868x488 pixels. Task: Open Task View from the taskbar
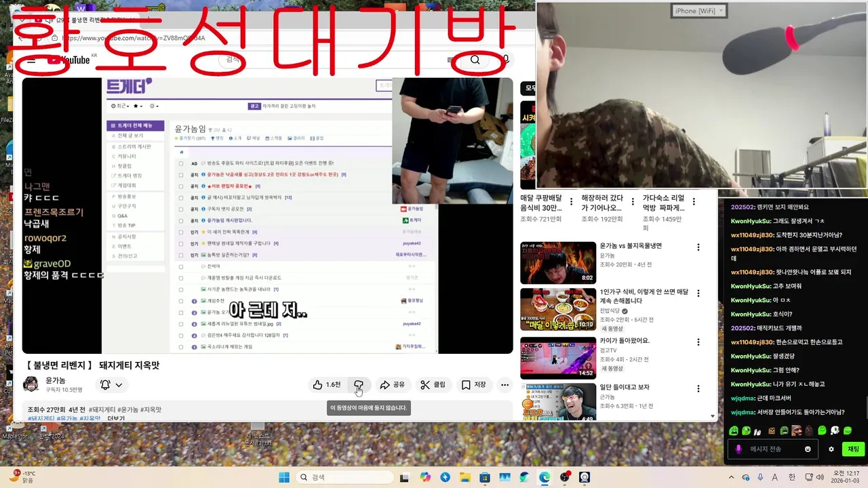(x=405, y=477)
